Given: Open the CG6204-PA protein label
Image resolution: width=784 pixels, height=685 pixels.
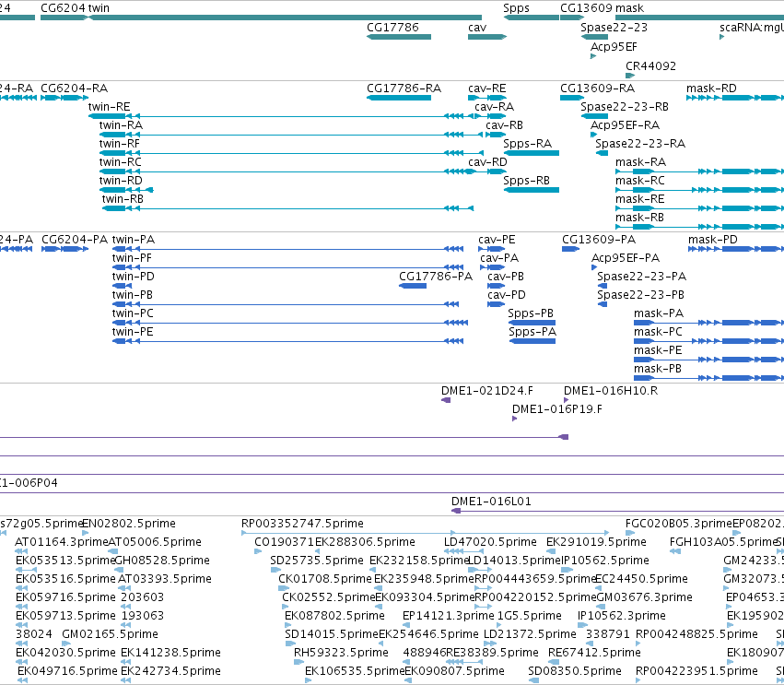Looking at the screenshot, I should [75, 240].
